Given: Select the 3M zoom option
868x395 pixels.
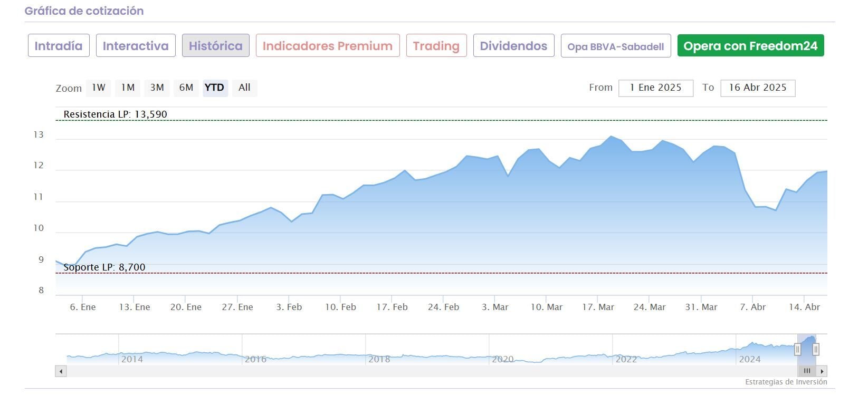Looking at the screenshot, I should (x=157, y=88).
